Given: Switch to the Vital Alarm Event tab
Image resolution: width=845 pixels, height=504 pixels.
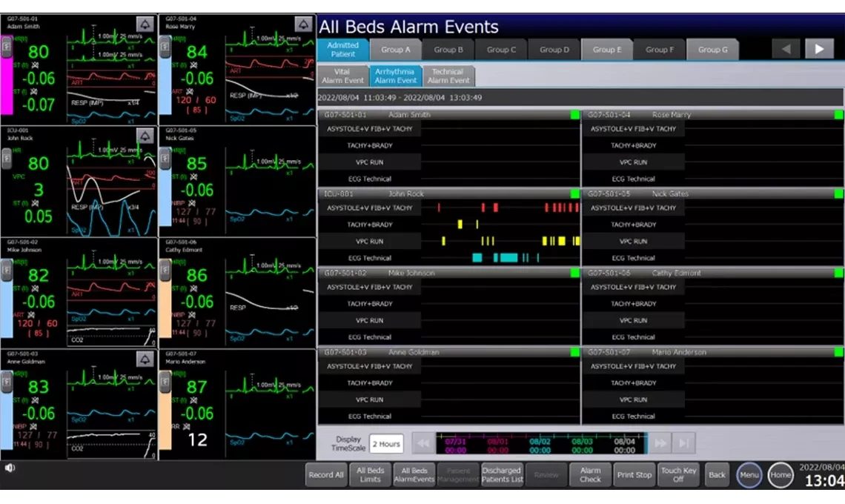Looking at the screenshot, I should coord(342,76).
